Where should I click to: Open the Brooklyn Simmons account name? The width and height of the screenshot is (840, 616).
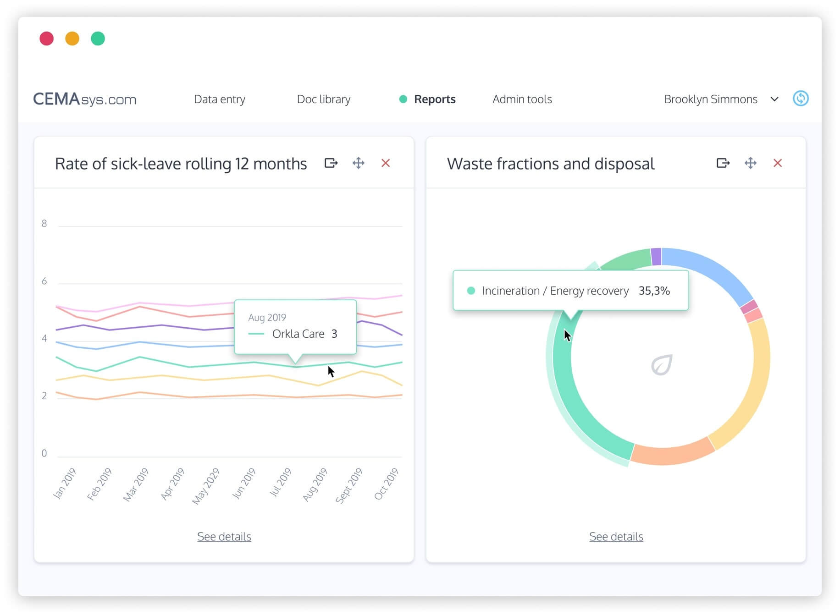710,99
